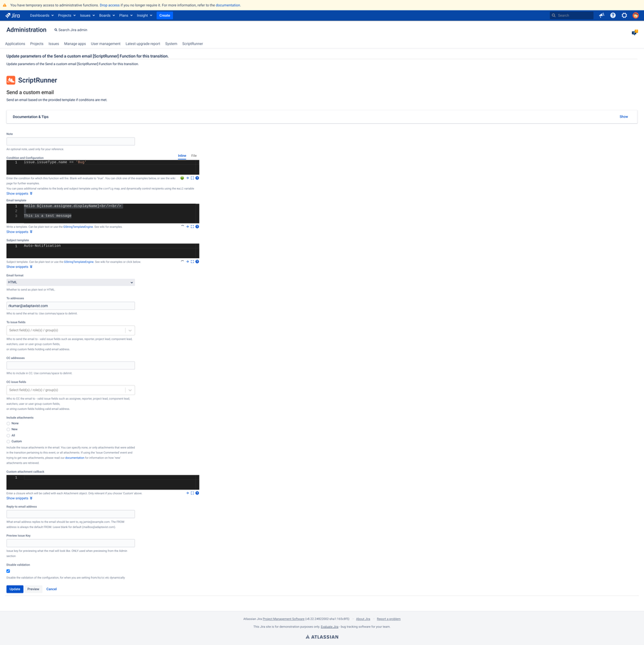Uncheck the Disable validation checkbox
This screenshot has width=644, height=645.
[8, 571]
